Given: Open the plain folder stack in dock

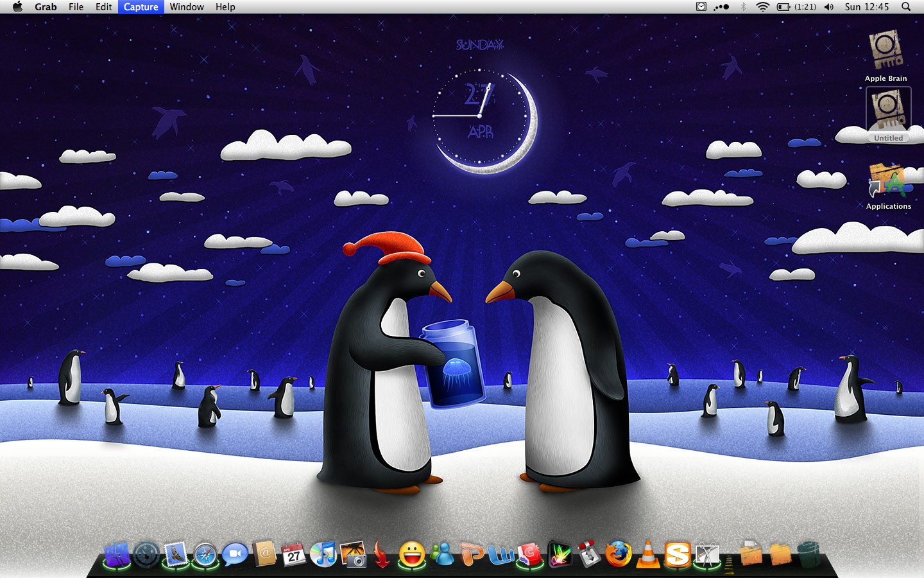Looking at the screenshot, I should pos(780,554).
